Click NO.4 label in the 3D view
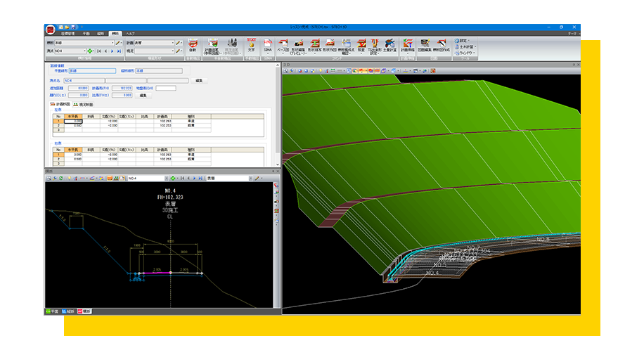644x362 pixels. coord(432,273)
